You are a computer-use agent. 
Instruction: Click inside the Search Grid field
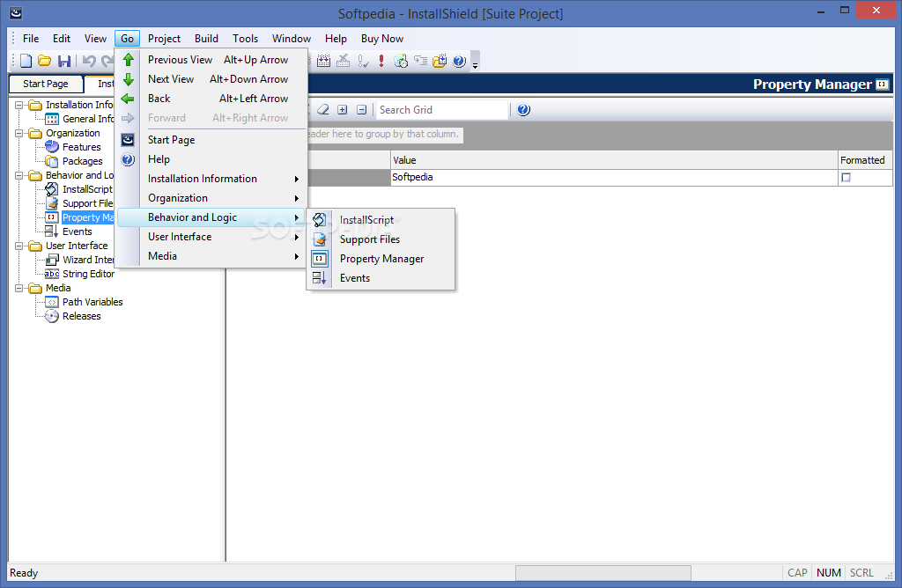(442, 110)
